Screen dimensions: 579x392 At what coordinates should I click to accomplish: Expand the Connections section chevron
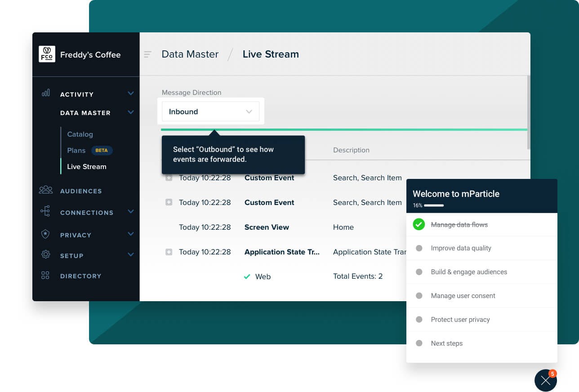click(x=131, y=211)
